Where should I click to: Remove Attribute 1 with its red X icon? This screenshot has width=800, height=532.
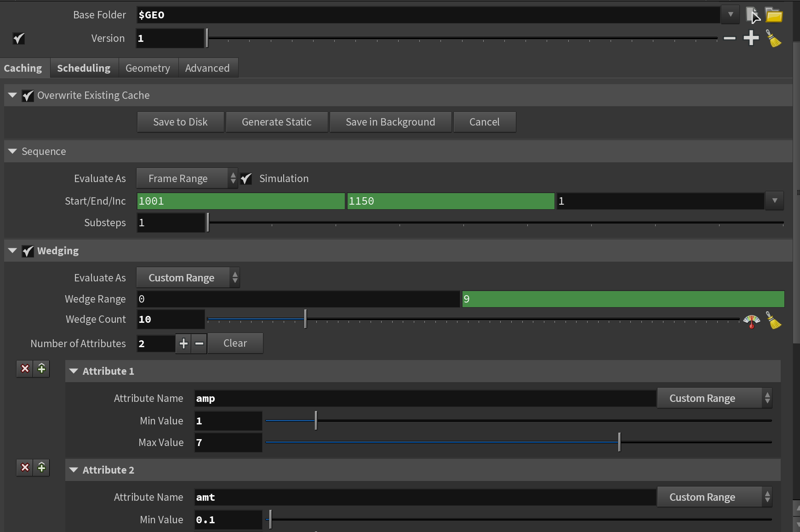[25, 369]
